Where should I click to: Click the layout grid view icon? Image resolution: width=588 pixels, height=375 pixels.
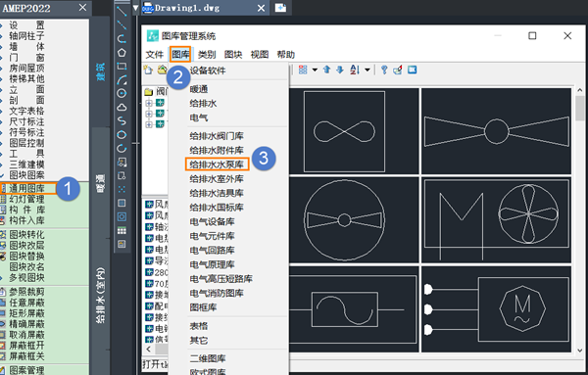[303, 70]
